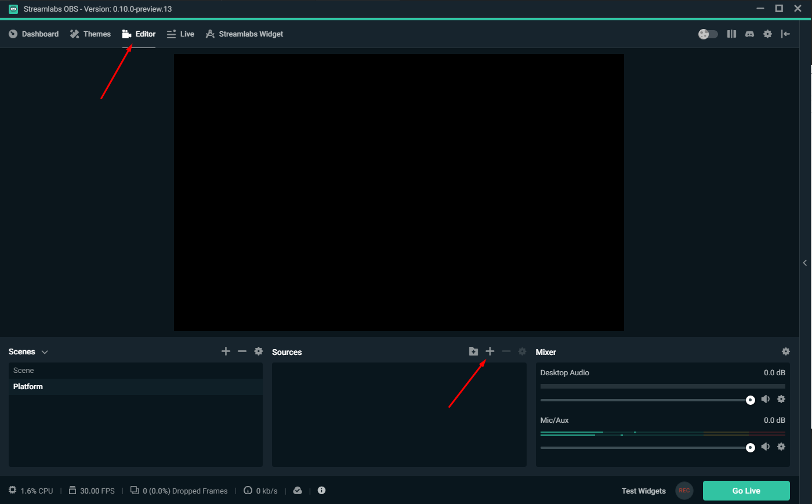Screen dimensions: 812x504
Task: Select the Scene item in list
Action: pyautogui.click(x=135, y=371)
